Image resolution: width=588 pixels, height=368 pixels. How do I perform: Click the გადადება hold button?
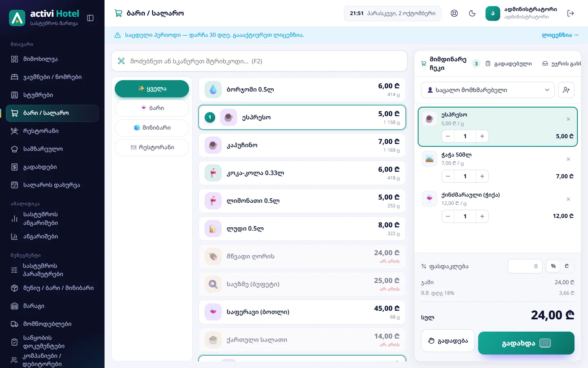448,341
